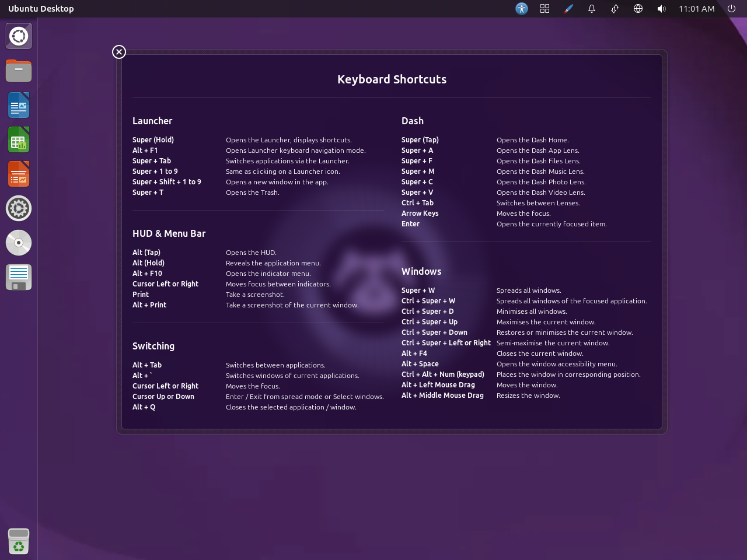Select Super + Shift + 1 to 9 entry

pos(167,182)
